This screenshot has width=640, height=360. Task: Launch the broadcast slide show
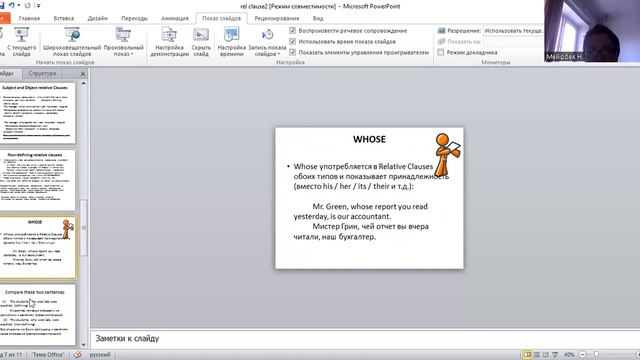point(72,42)
